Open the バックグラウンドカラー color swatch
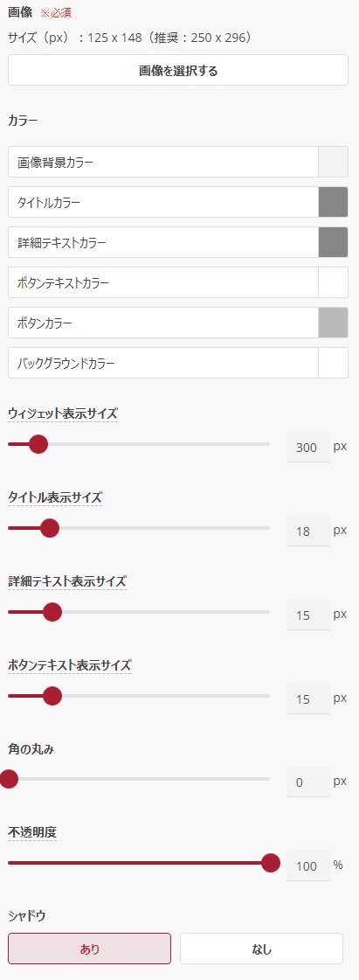This screenshot has width=359, height=980. pos(334,363)
